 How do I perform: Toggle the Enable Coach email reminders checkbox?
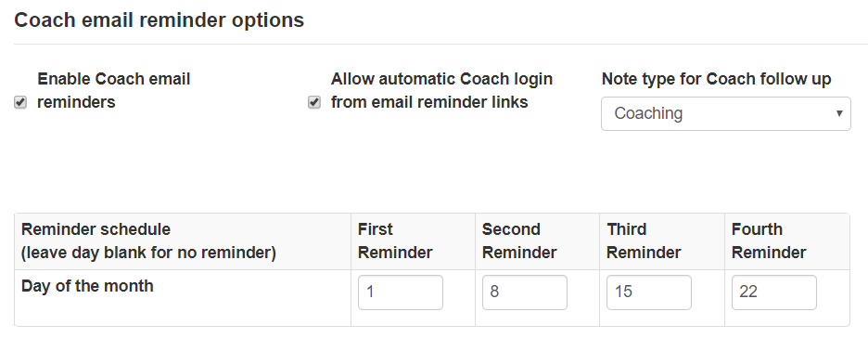[20, 102]
